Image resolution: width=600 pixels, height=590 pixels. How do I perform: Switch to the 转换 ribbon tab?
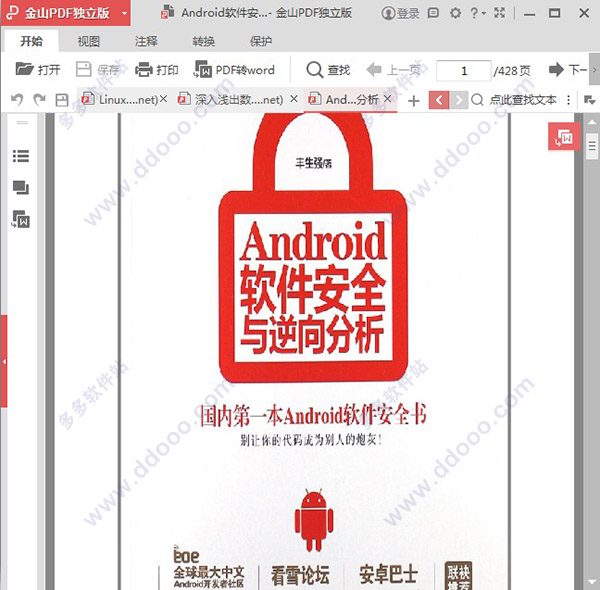click(204, 41)
